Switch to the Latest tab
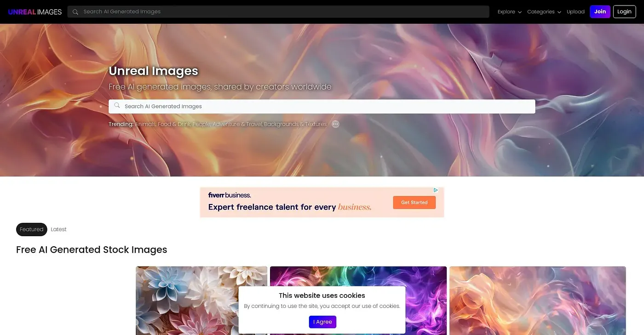 click(58, 229)
